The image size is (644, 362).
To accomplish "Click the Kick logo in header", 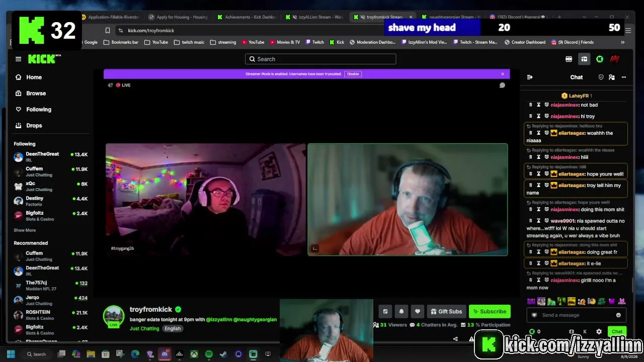I will [44, 59].
